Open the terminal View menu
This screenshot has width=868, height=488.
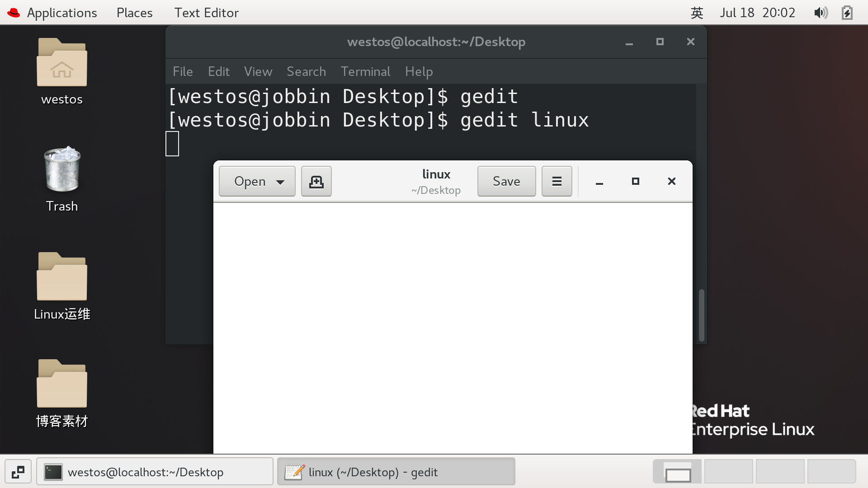[258, 71]
